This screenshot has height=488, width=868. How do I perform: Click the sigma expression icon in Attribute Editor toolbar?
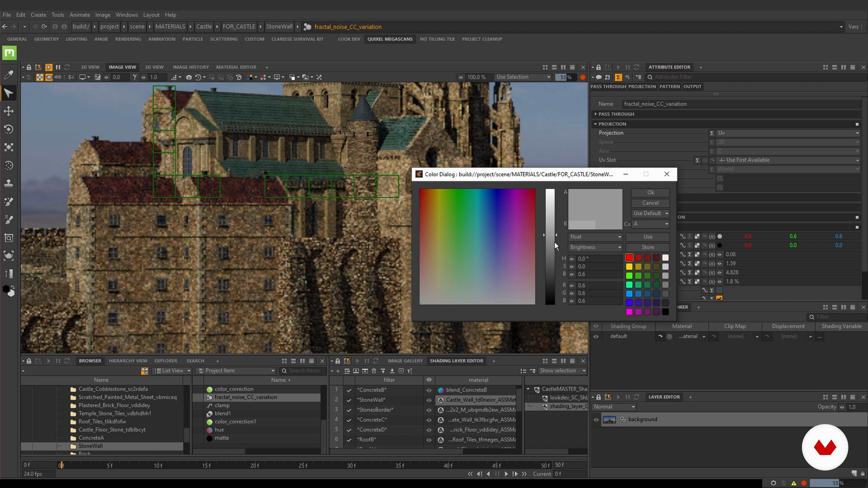click(618, 77)
